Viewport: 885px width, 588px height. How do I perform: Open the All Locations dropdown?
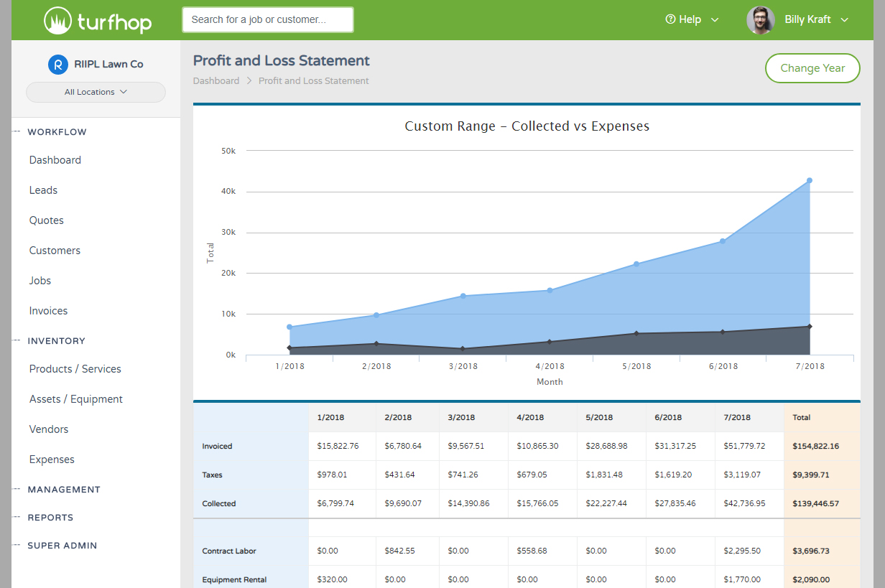(96, 92)
